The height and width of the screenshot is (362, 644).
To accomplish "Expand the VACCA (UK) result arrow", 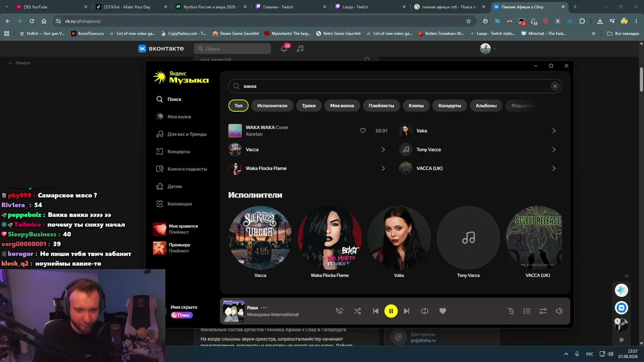I will click(x=554, y=168).
